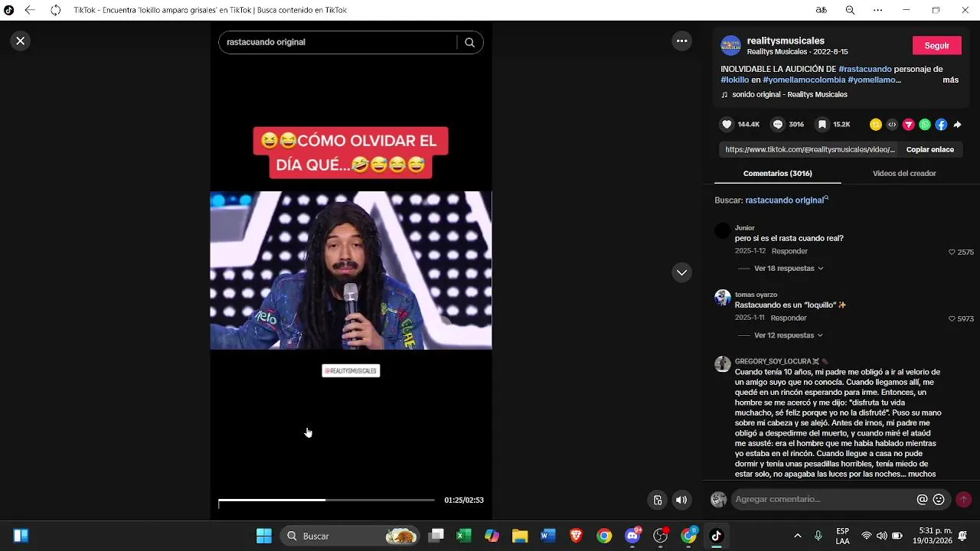
Task: Open the browser zoom magnifier icon
Action: coord(850,10)
